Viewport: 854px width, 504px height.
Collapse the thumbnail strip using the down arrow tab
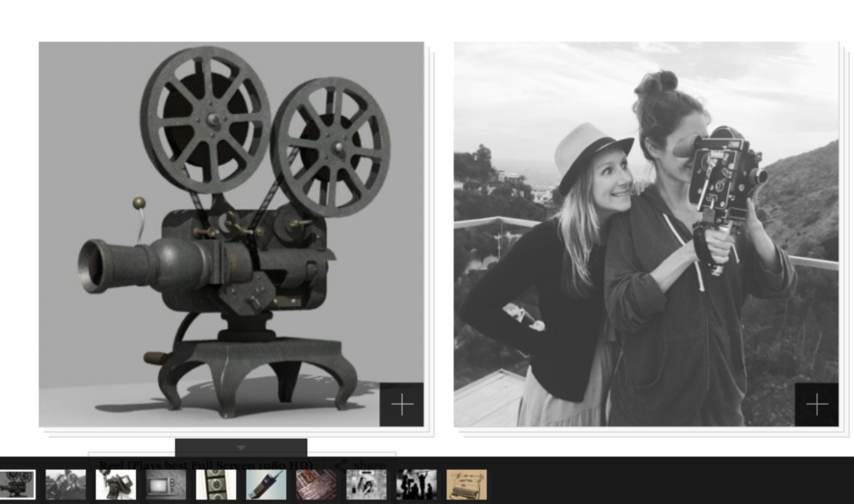coord(241,448)
